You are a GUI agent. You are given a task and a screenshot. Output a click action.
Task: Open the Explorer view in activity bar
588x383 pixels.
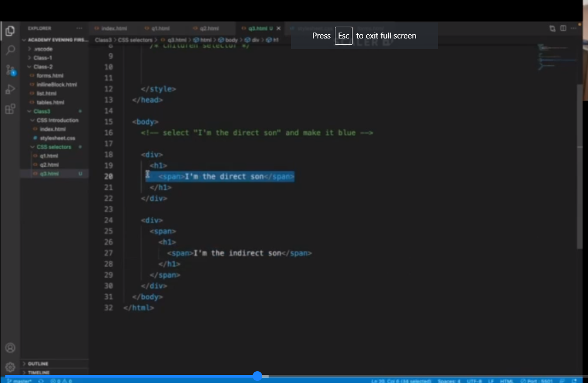pyautogui.click(x=10, y=31)
